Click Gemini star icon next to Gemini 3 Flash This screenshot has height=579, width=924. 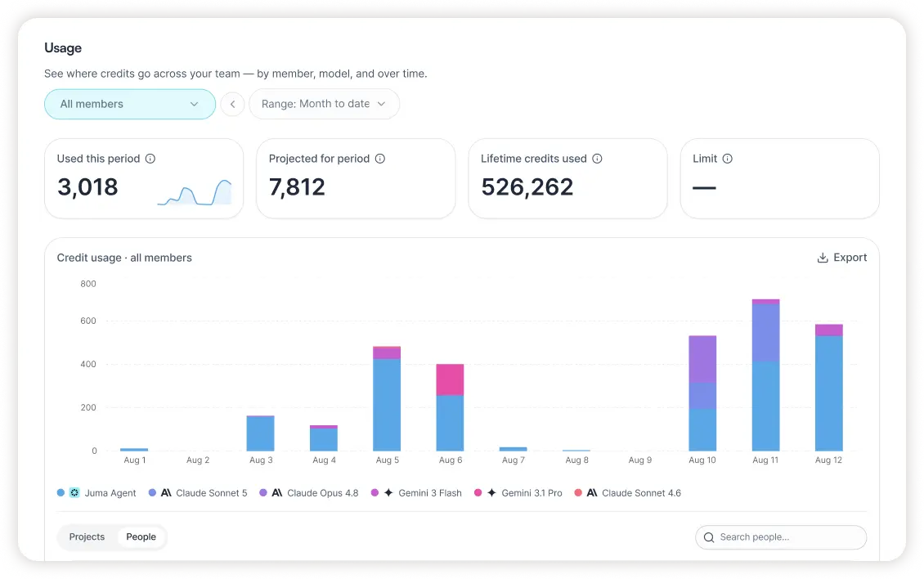coord(388,493)
